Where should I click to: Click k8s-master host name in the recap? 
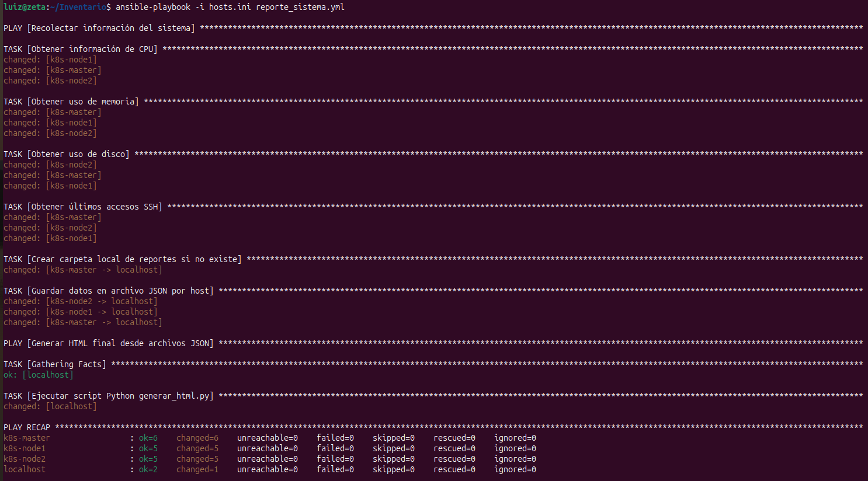(x=27, y=438)
